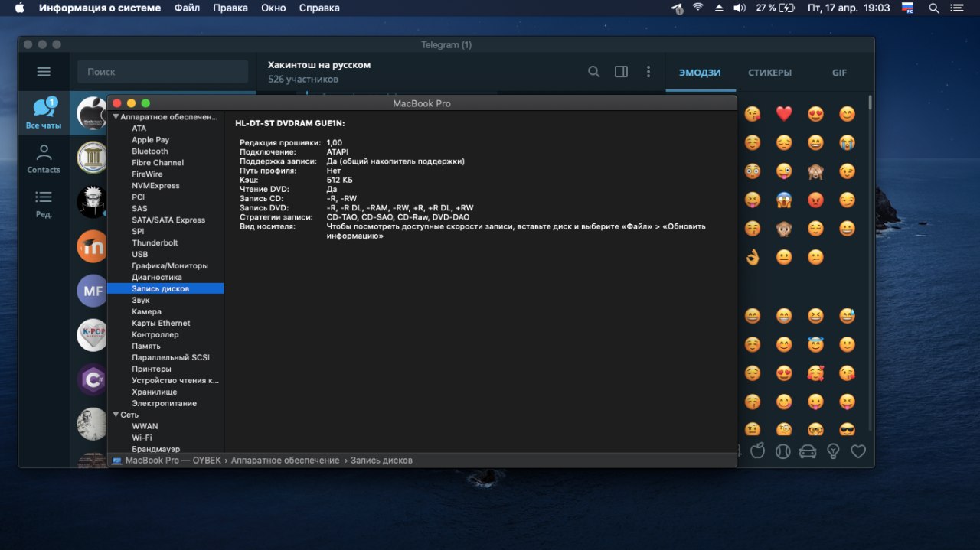Collapse the Сеть tree section
Viewport: 980px width, 550px height.
pyautogui.click(x=116, y=415)
